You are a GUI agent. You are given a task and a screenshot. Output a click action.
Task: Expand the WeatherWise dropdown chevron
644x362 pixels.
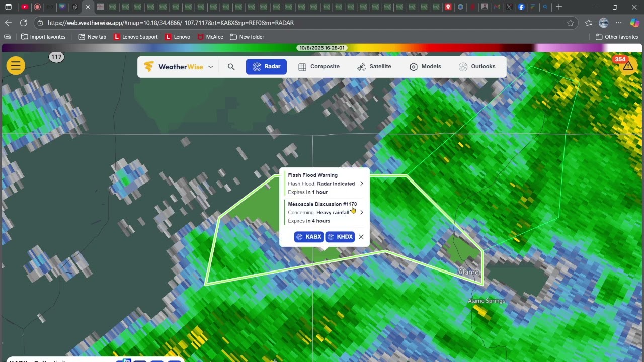[x=211, y=67]
